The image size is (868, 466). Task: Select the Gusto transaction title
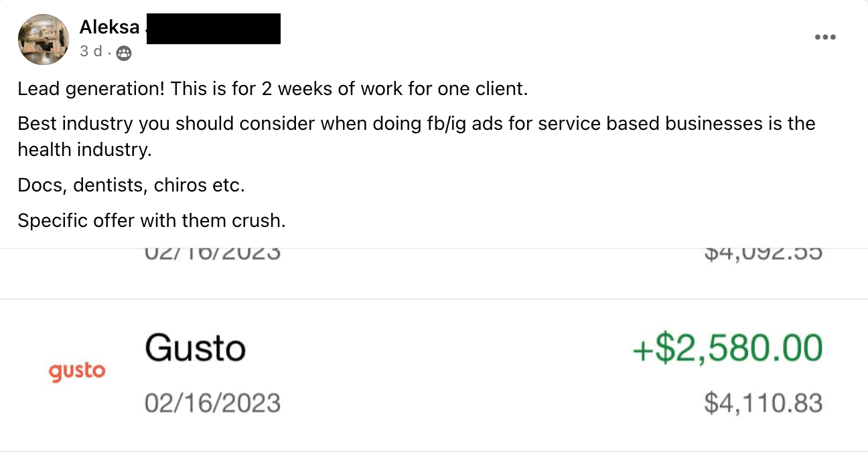tap(195, 348)
